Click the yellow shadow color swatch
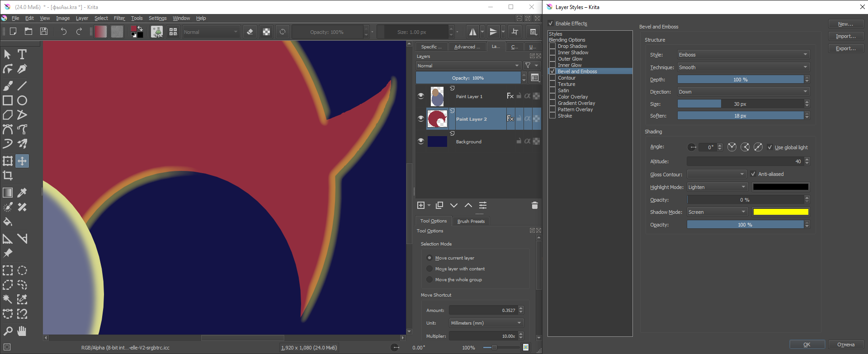The image size is (868, 354). click(x=780, y=212)
